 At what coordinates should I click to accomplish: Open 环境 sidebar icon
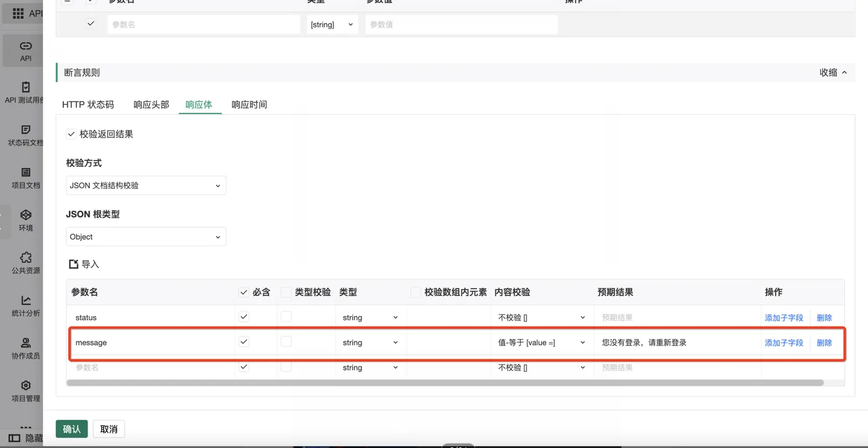point(25,214)
